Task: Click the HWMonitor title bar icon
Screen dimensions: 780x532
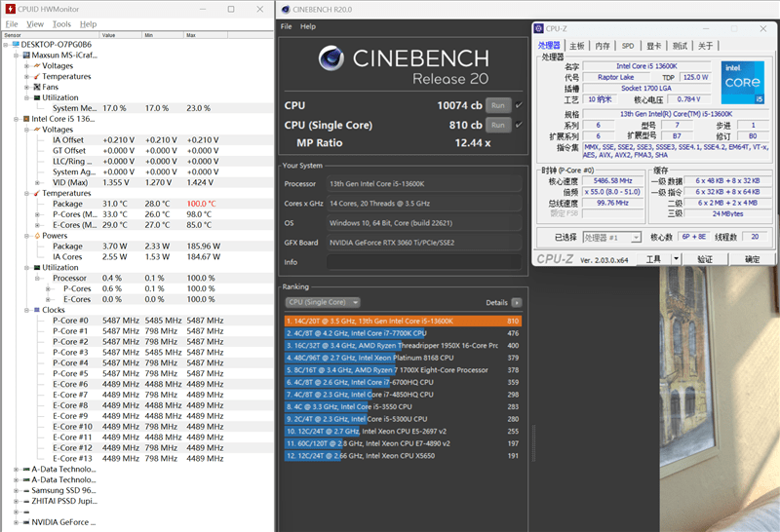Action: click(x=11, y=9)
